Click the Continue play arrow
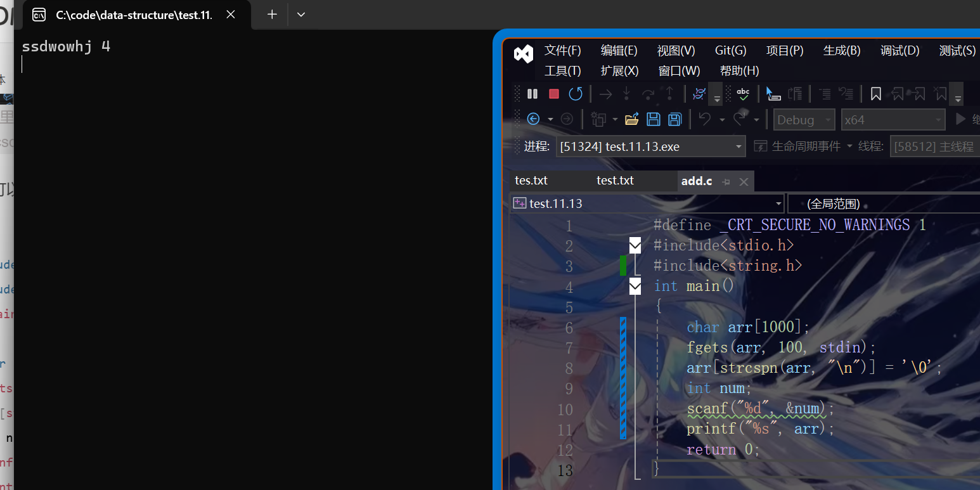The width and height of the screenshot is (980, 490). coord(960,119)
